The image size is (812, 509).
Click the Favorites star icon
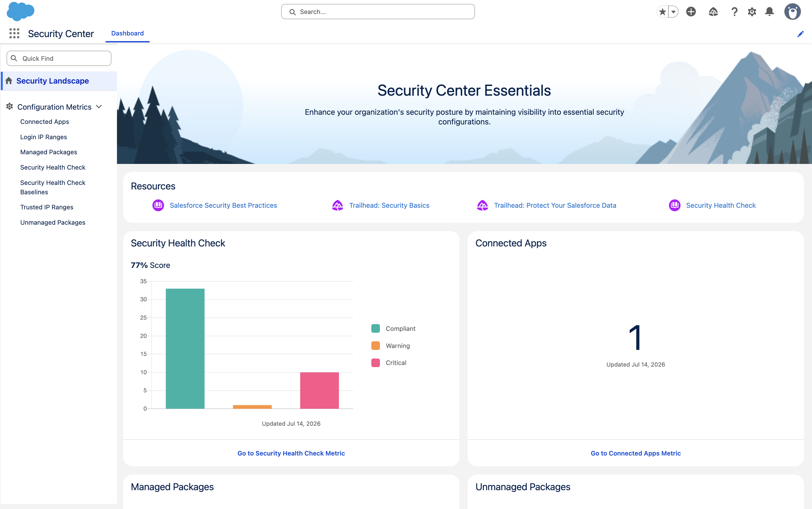pyautogui.click(x=662, y=12)
